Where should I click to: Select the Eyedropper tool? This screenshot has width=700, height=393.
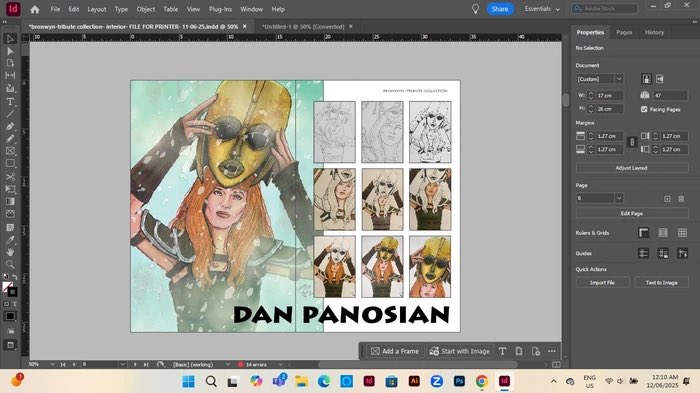coord(10,240)
